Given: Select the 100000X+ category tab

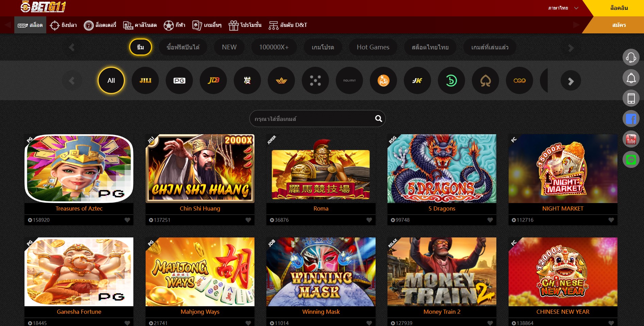Looking at the screenshot, I should [x=274, y=47].
